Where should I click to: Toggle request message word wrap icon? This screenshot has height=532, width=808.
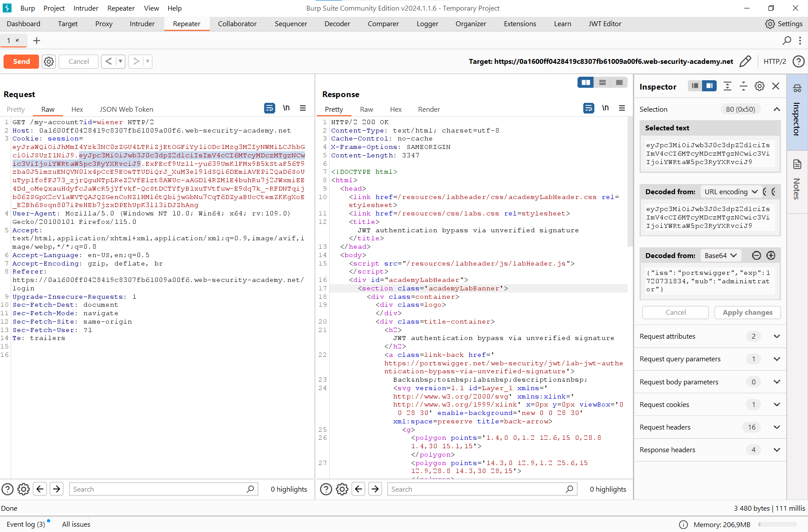pos(269,108)
